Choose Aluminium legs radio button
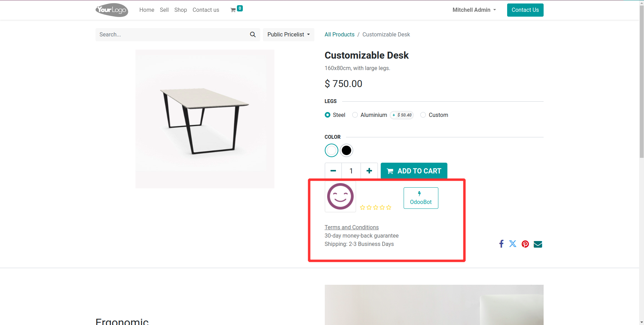The width and height of the screenshot is (644, 325). [x=355, y=115]
